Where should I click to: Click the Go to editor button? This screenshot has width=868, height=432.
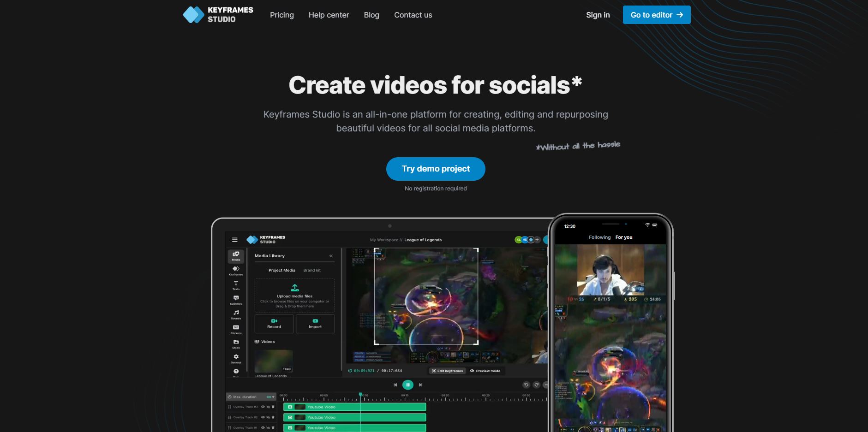(x=656, y=15)
